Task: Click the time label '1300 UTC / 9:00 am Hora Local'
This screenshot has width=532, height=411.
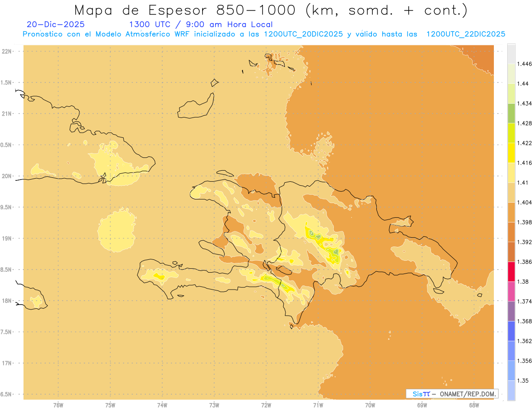Action: 201,25
